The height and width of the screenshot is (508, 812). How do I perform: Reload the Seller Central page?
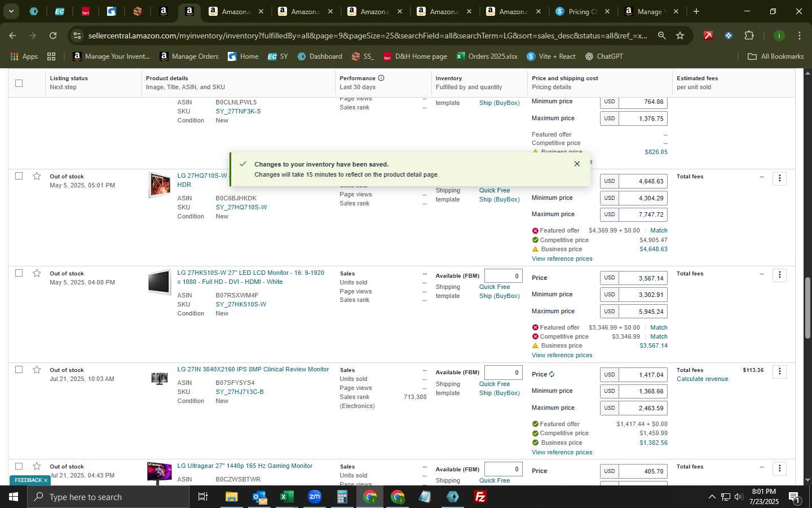point(53,36)
